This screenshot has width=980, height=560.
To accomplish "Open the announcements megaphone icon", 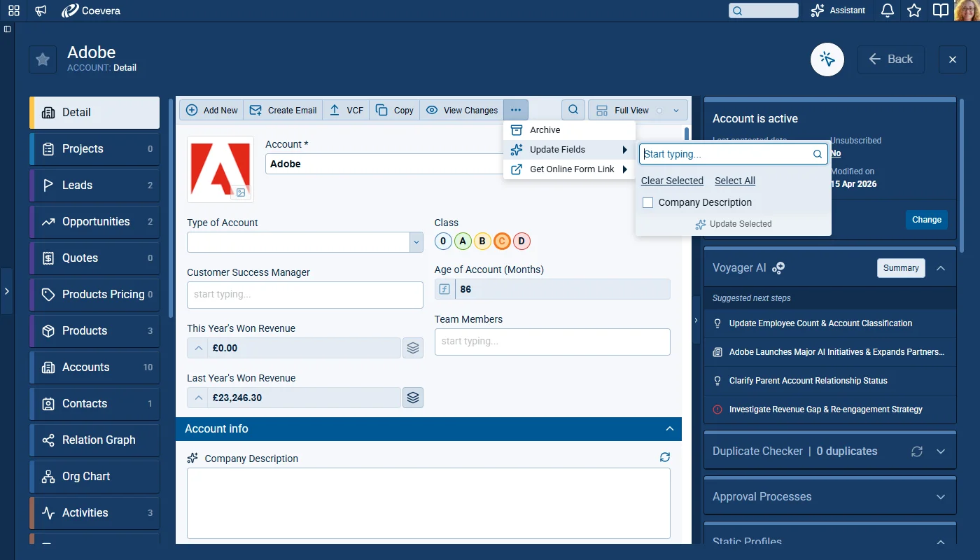I will [x=41, y=10].
